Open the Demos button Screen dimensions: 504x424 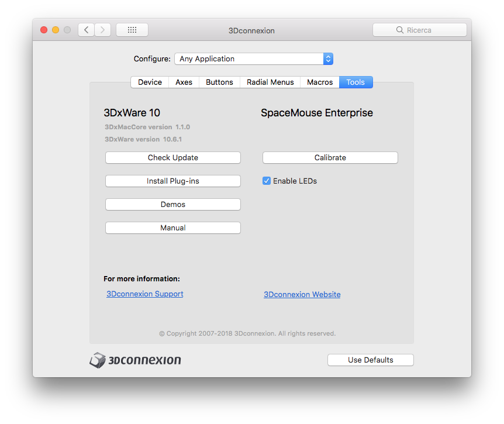click(173, 205)
